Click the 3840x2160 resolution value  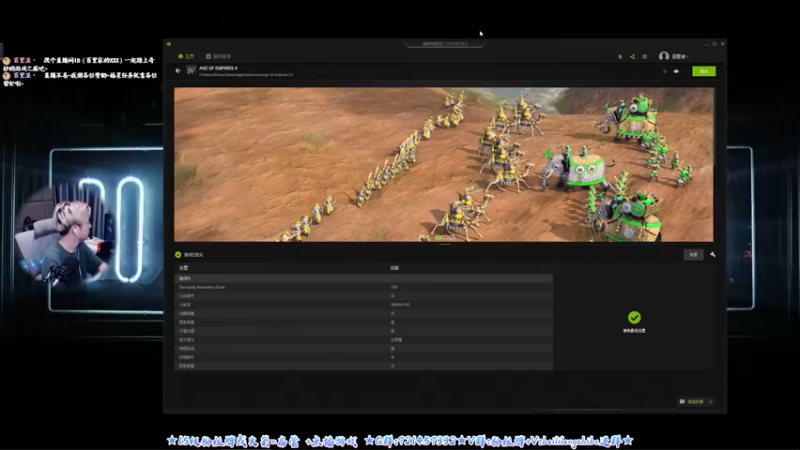[400, 305]
